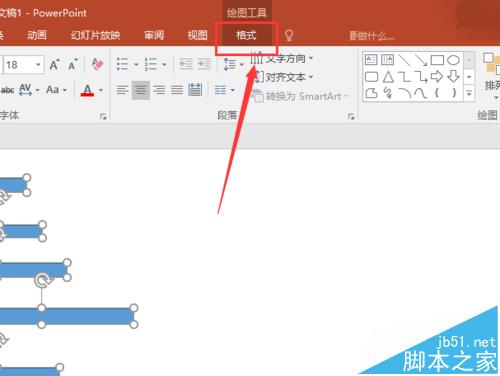This screenshot has width=500, height=376.
Task: Pick the Elbow Connector shape
Action: coord(404,77)
